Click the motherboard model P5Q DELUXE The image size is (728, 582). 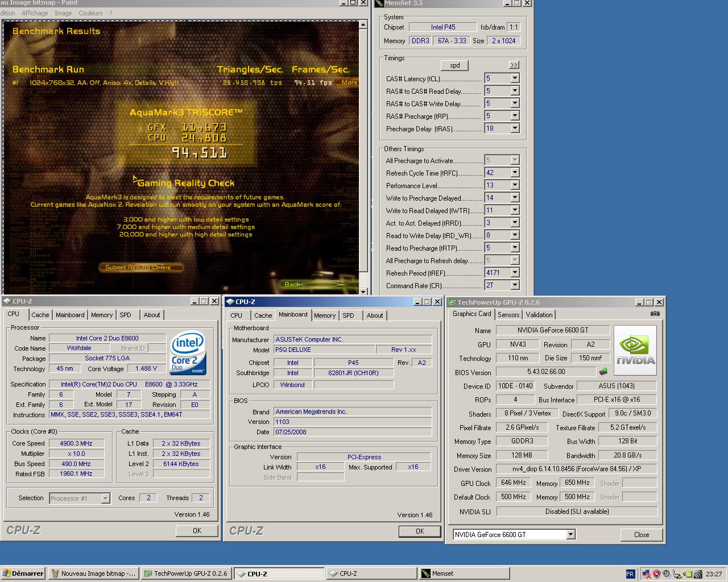tap(324, 350)
